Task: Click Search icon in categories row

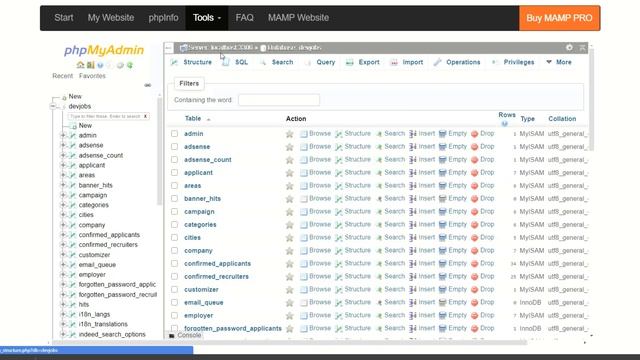Action: 379,225
